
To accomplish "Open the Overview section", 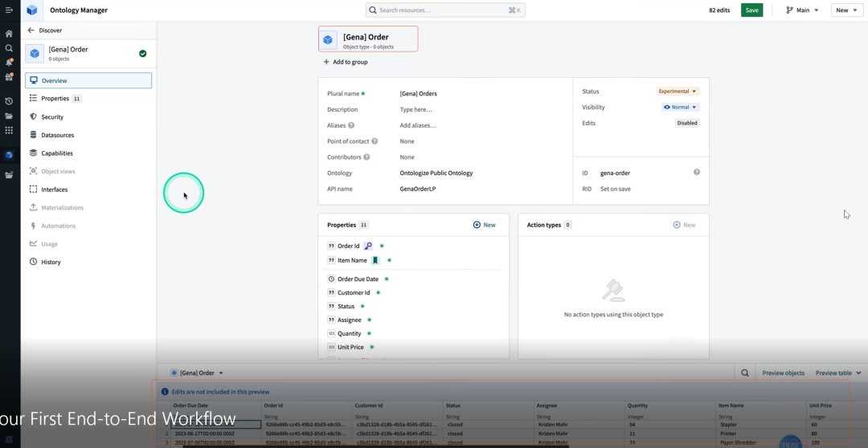I will pyautogui.click(x=88, y=80).
